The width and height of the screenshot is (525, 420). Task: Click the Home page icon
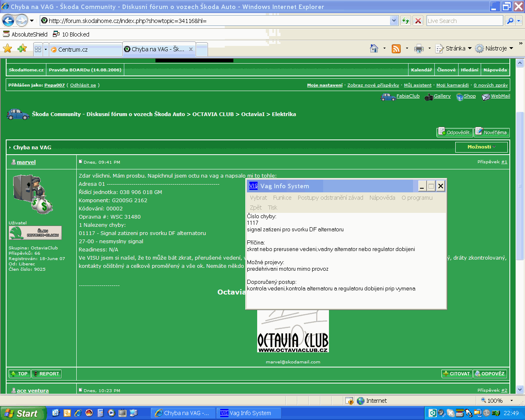(374, 48)
